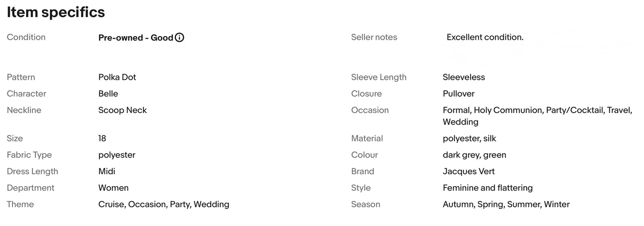The width and height of the screenshot is (644, 226).
Task: Click the Sleeveless sleeve length value
Action: click(464, 77)
